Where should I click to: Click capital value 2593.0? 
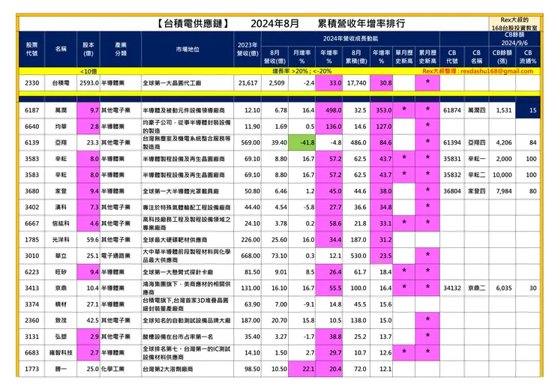pos(88,83)
